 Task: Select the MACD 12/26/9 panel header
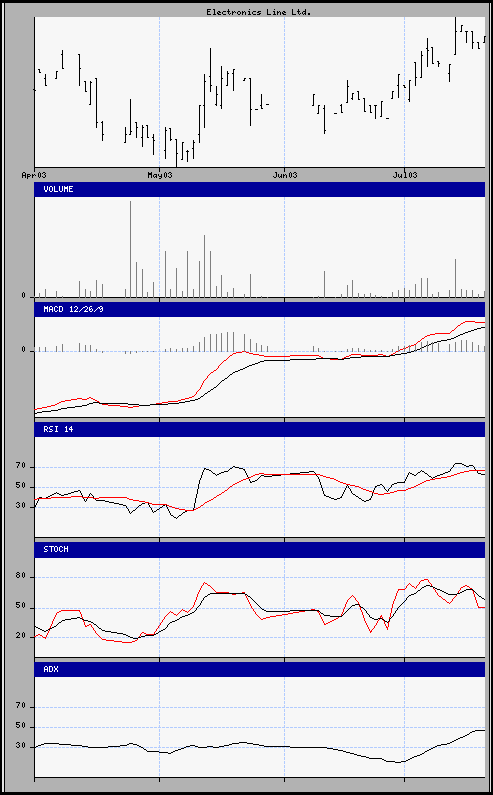(x=260, y=309)
